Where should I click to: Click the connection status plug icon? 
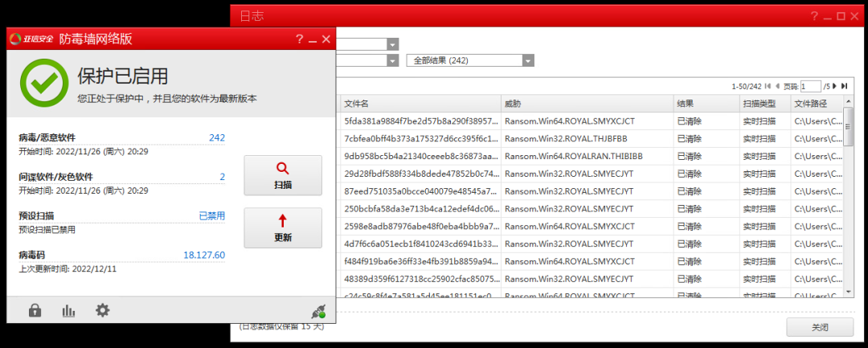319,312
